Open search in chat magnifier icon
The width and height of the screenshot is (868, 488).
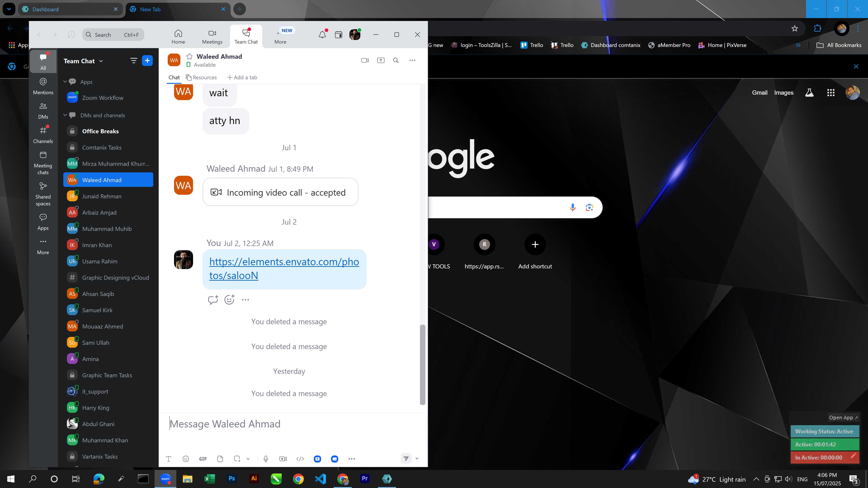tap(396, 60)
